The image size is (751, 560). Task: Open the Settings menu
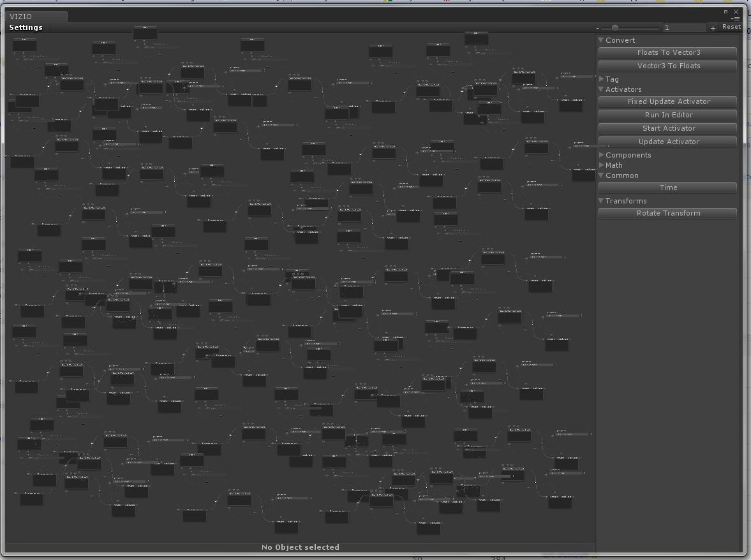[x=26, y=27]
